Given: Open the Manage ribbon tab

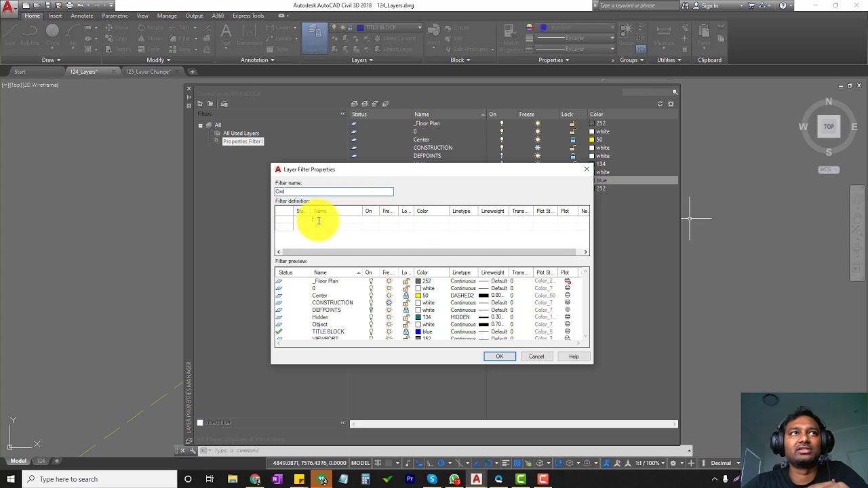Looking at the screenshot, I should tap(167, 16).
